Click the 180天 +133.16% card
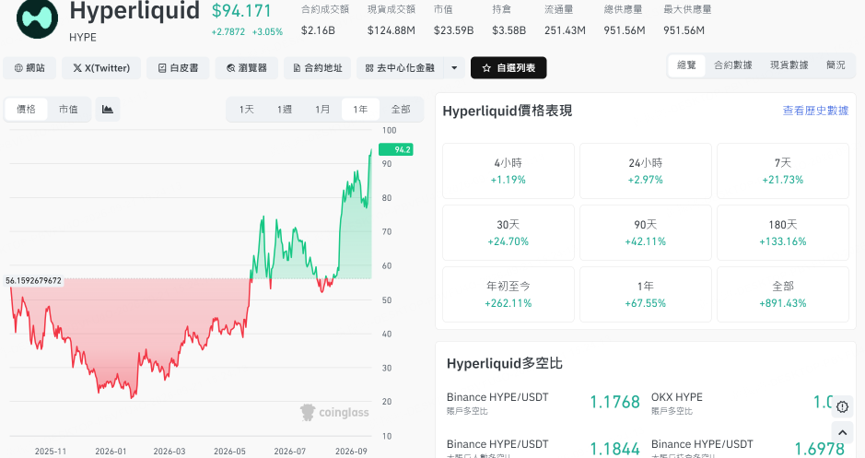 (783, 233)
